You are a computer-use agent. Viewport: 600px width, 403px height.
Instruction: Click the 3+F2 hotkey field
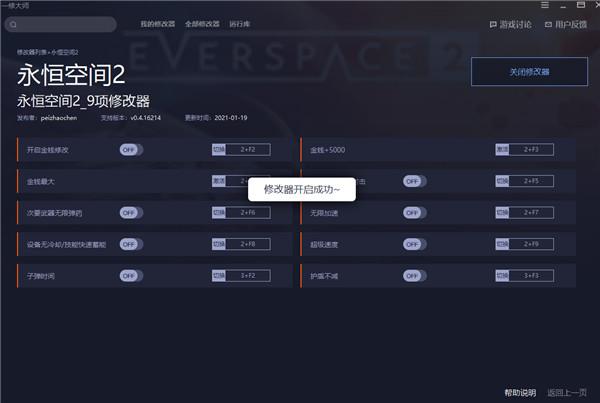(x=248, y=276)
